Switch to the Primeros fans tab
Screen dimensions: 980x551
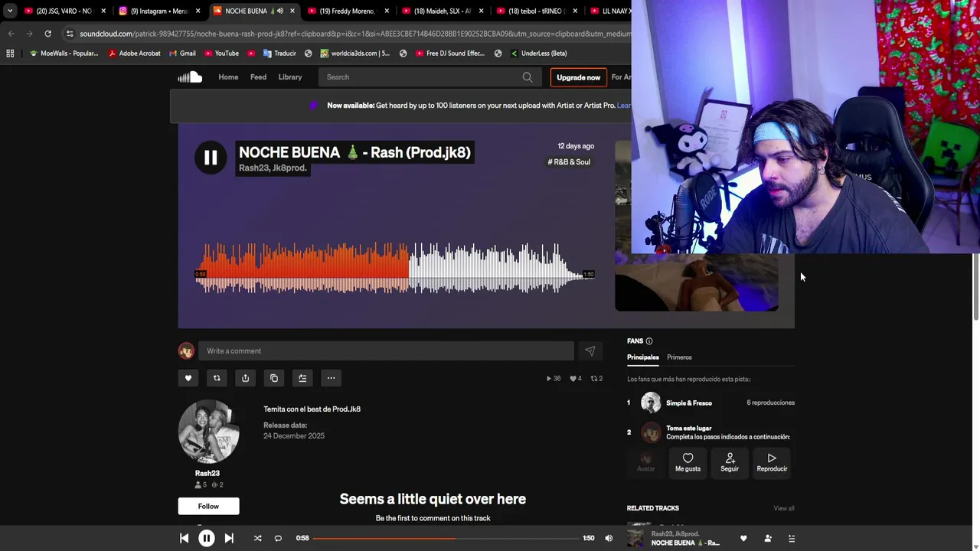tap(679, 357)
